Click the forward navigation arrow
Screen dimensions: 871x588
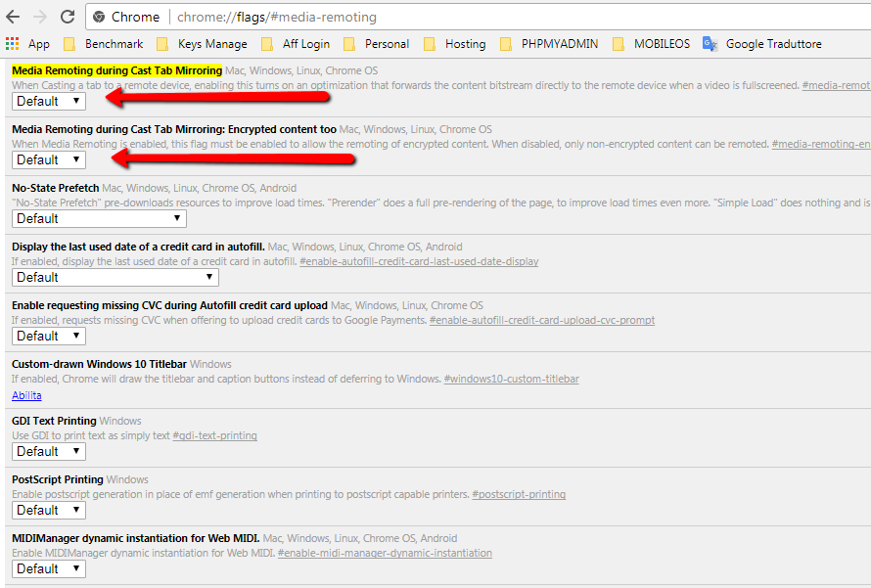click(40, 17)
